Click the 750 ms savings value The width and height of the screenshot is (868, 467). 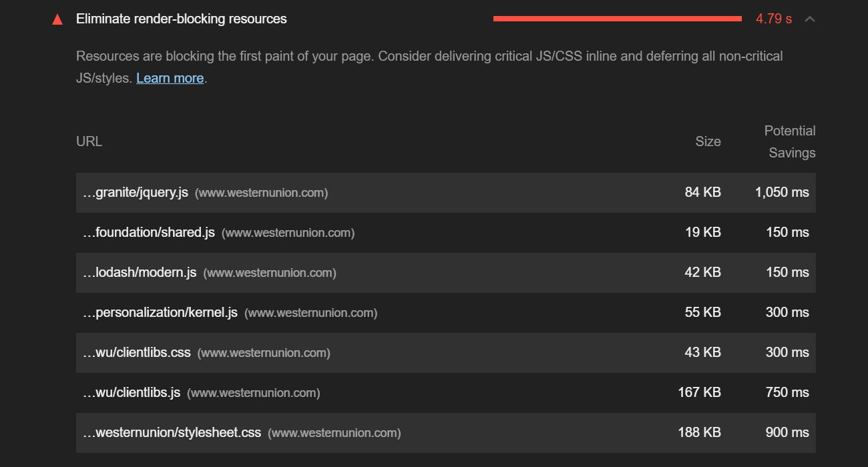pos(787,392)
